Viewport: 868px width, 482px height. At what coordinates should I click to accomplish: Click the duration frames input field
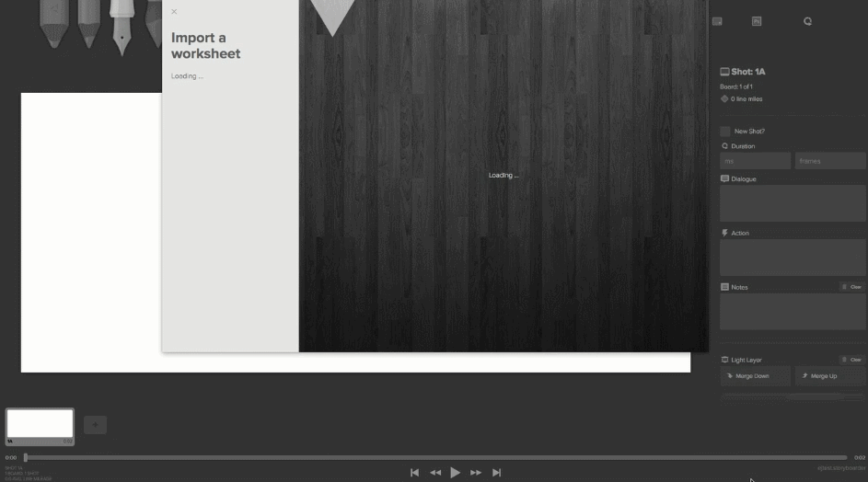[x=829, y=161]
